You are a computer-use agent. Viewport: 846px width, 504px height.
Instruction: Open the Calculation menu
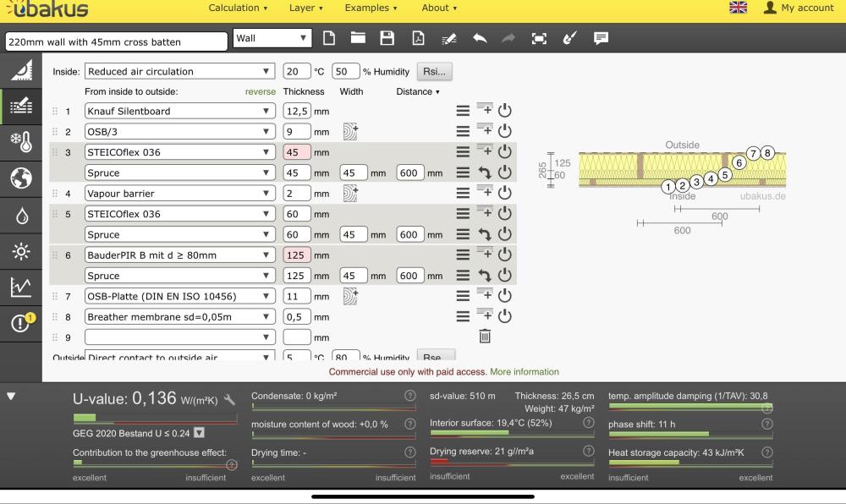(x=238, y=8)
